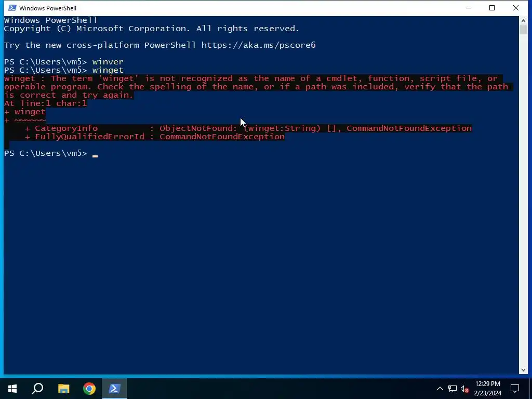
Task: Click the 'ObjectNotFound:' error text
Action: 198,128
